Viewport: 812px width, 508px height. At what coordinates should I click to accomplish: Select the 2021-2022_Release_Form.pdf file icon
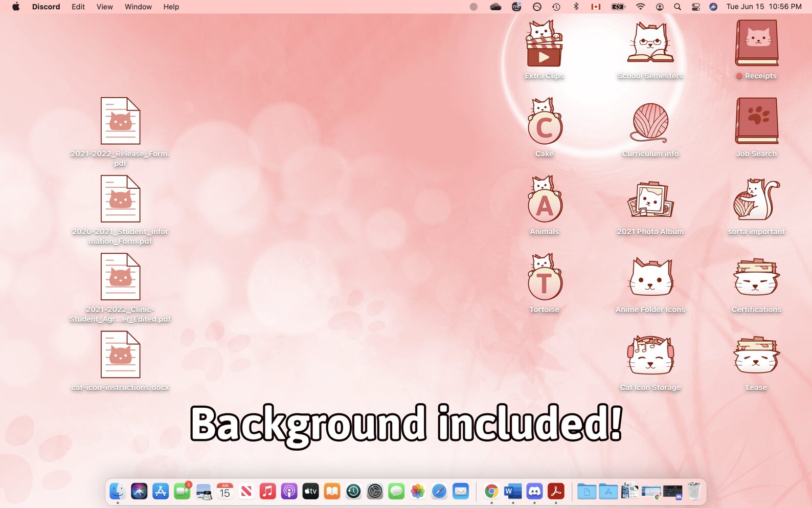[120, 121]
